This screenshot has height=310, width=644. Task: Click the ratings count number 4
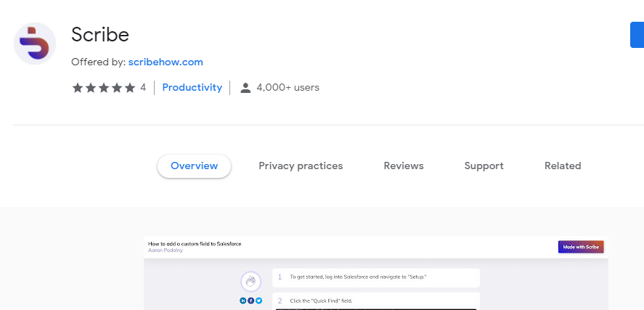[x=143, y=88]
